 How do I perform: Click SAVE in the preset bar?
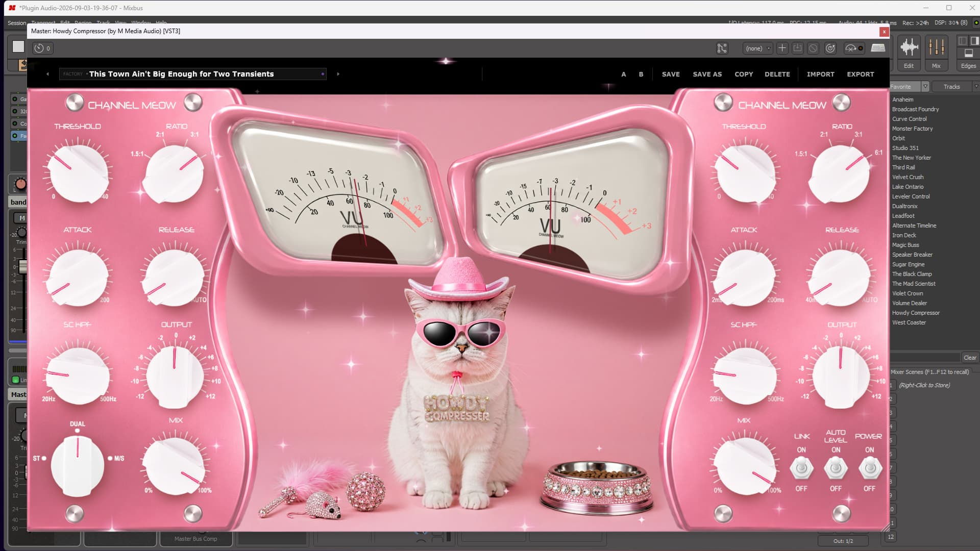671,74
